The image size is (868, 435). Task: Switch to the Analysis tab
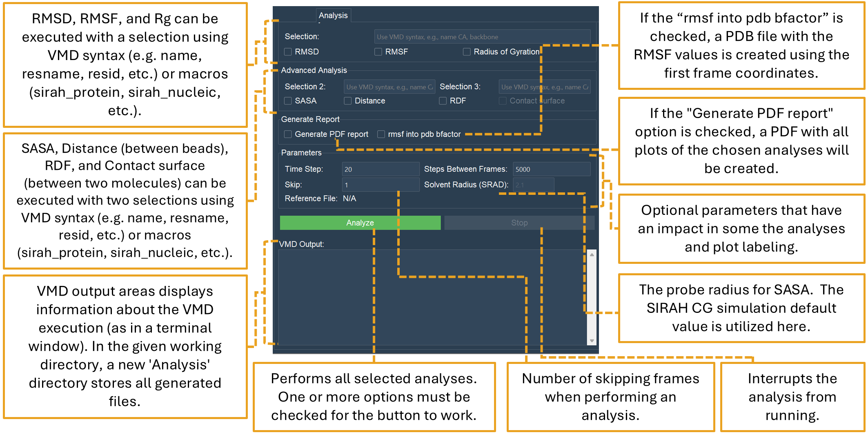click(333, 16)
